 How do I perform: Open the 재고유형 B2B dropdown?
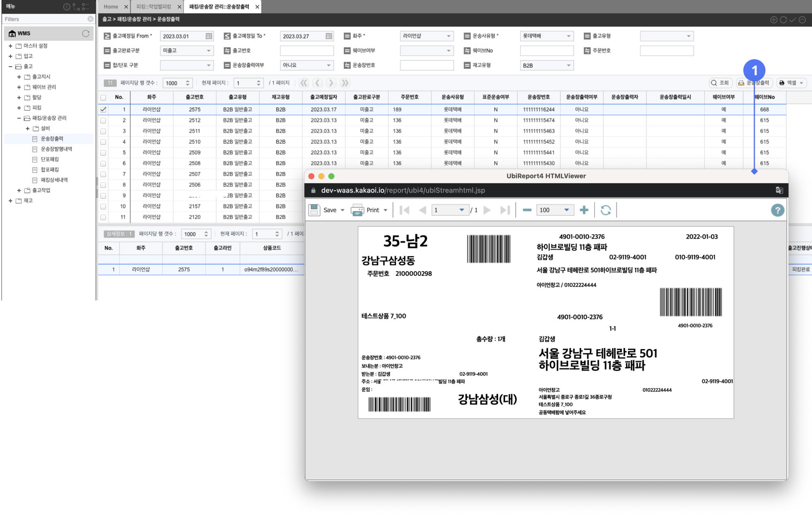point(546,65)
